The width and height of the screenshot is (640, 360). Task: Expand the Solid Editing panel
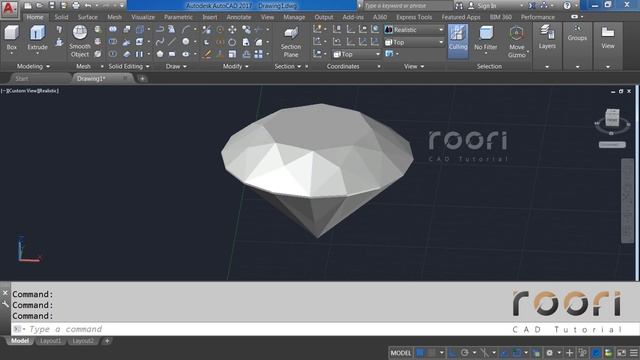[129, 66]
